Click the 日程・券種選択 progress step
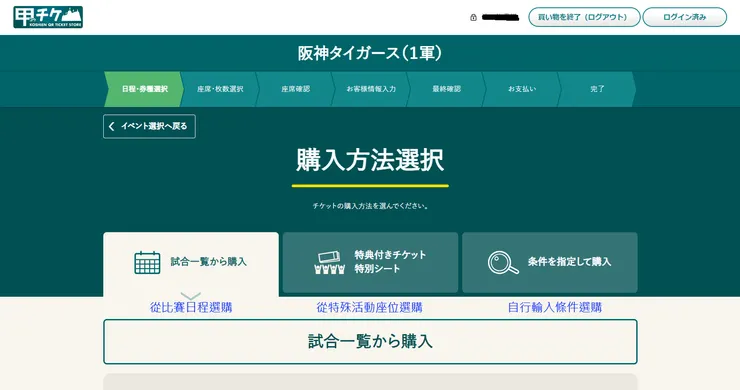 click(144, 89)
